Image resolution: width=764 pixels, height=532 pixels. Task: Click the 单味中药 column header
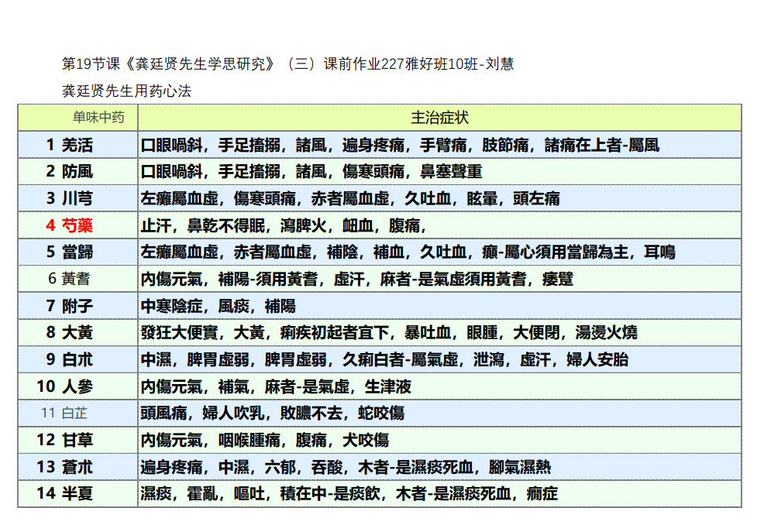point(98,118)
